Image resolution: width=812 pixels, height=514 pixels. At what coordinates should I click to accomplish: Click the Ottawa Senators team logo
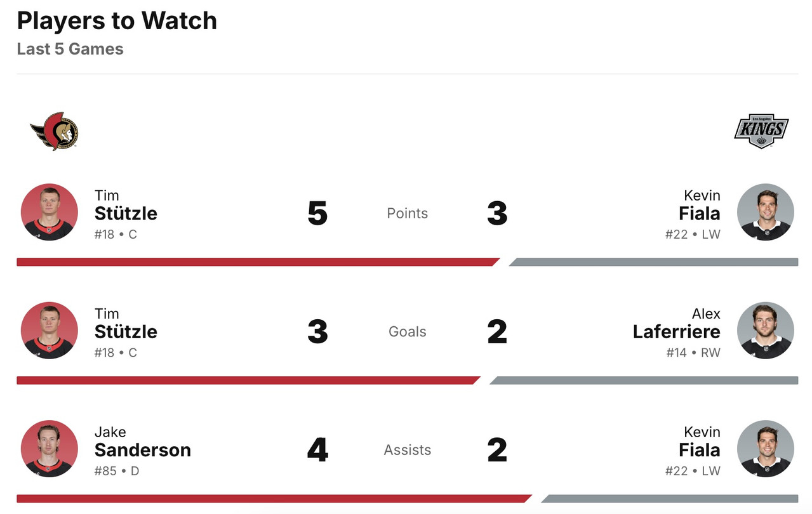54,131
